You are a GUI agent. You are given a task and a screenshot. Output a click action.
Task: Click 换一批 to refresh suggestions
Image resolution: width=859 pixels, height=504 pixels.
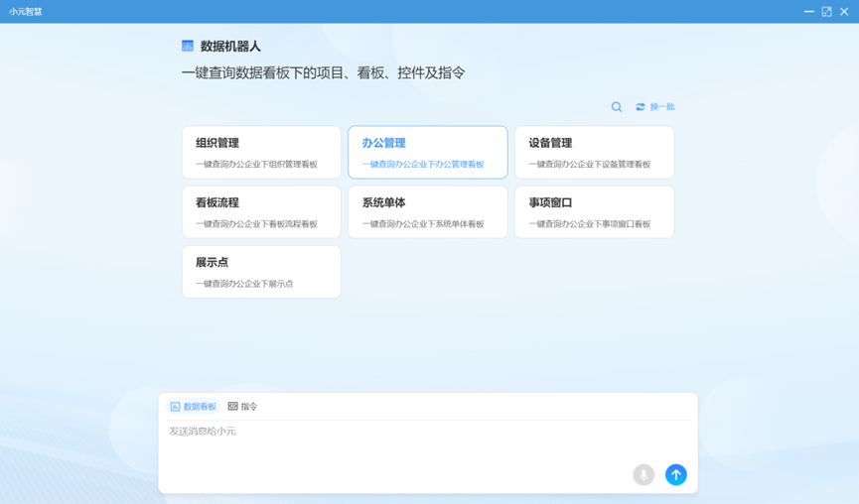click(x=655, y=107)
